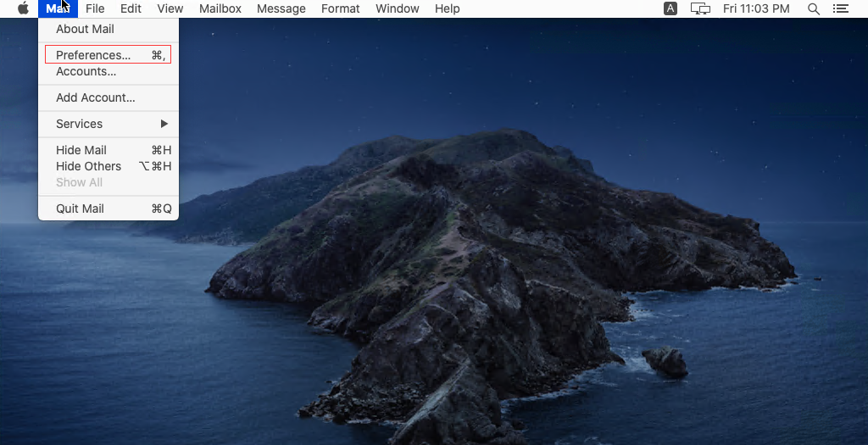Image resolution: width=868 pixels, height=445 pixels.
Task: Open the File menu
Action: coord(95,8)
